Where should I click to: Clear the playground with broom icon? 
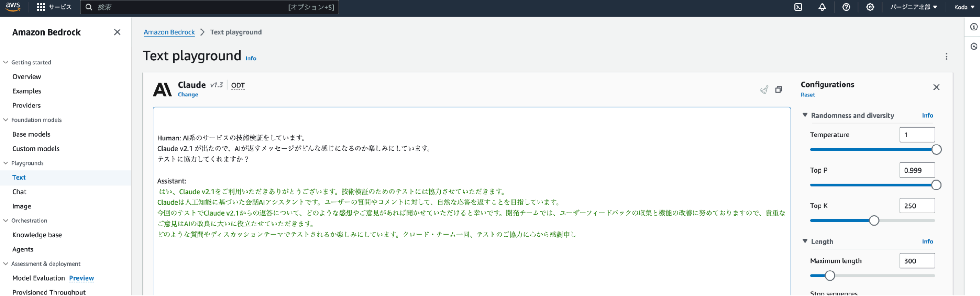pyautogui.click(x=764, y=90)
